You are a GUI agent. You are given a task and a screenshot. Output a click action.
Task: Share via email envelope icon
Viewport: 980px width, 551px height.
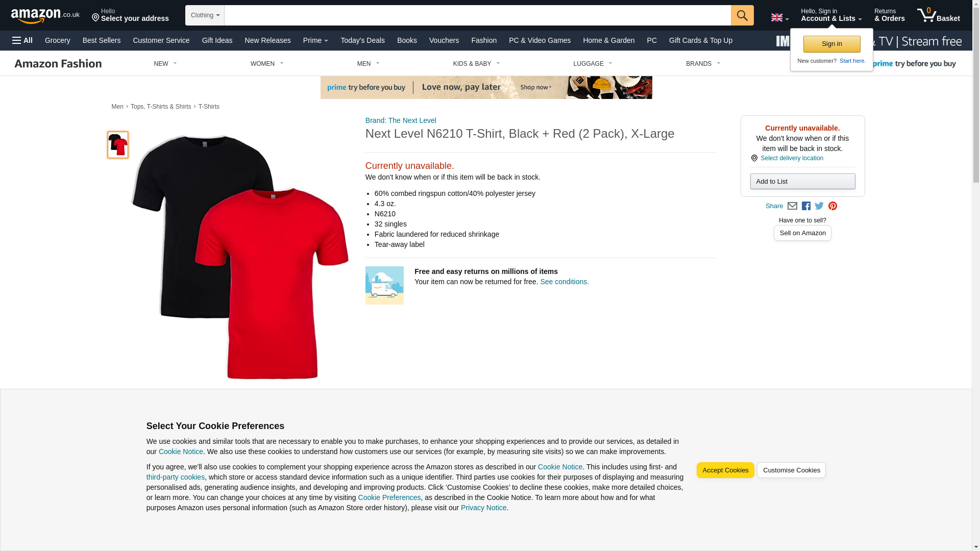click(792, 206)
